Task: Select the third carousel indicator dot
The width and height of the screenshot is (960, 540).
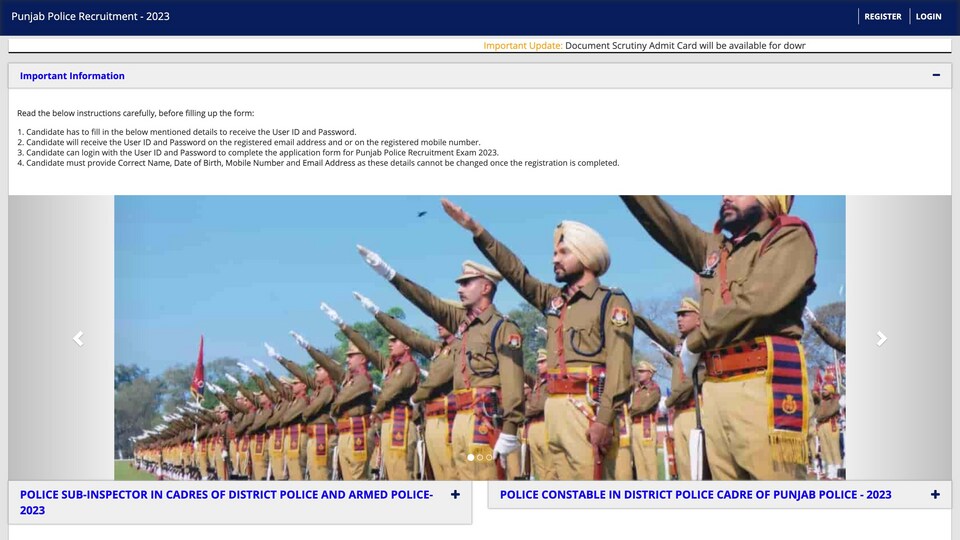Action: (x=489, y=457)
